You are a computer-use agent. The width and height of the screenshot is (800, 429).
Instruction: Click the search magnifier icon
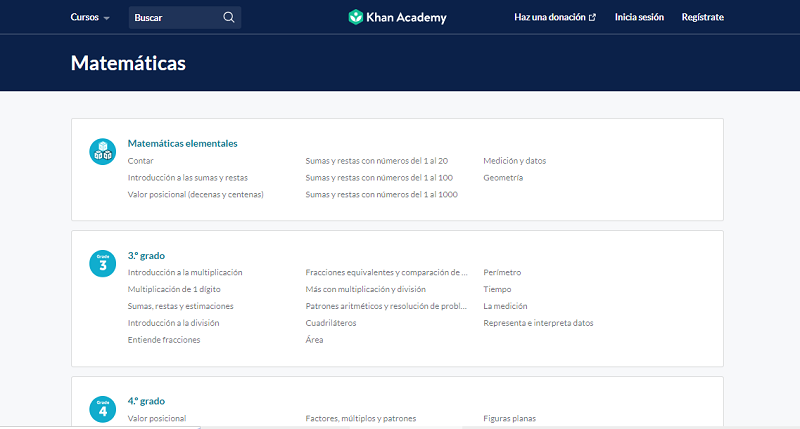[229, 17]
